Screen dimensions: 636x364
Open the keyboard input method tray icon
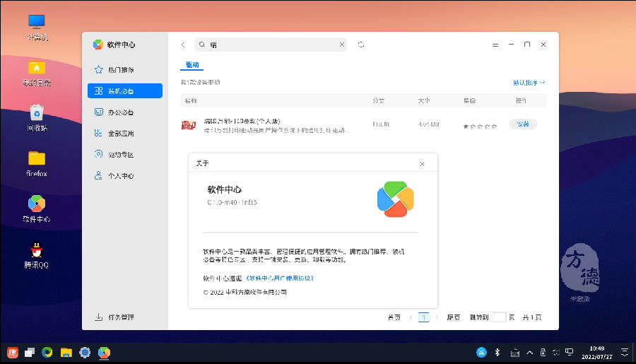tap(515, 353)
